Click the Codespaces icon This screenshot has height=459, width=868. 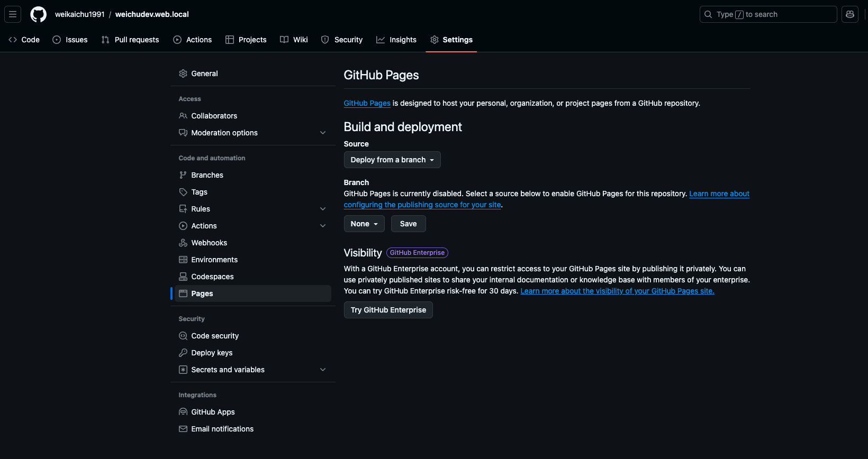point(183,277)
